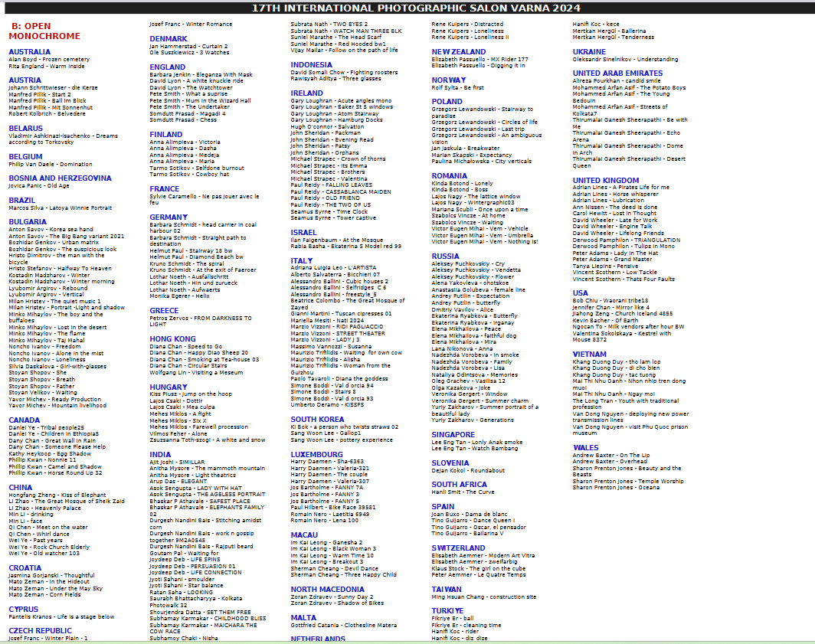
Task: Click the 'INDONESIA' heading
Action: click(311, 65)
